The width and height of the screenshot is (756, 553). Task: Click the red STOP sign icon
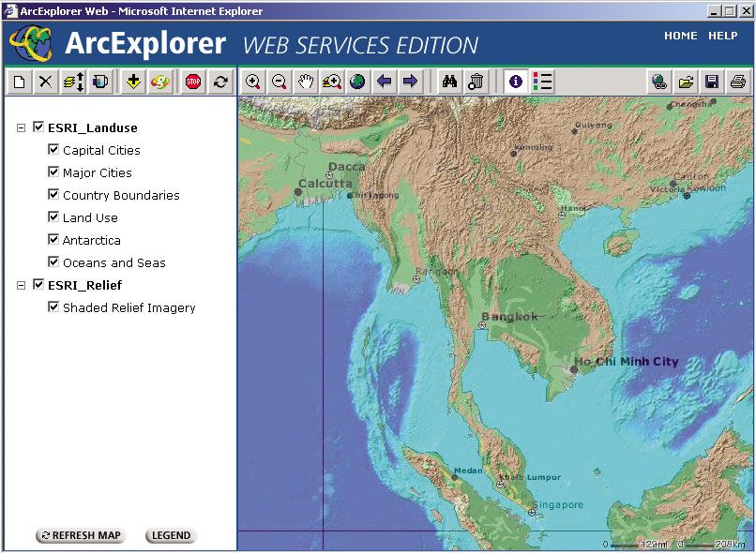tap(193, 82)
